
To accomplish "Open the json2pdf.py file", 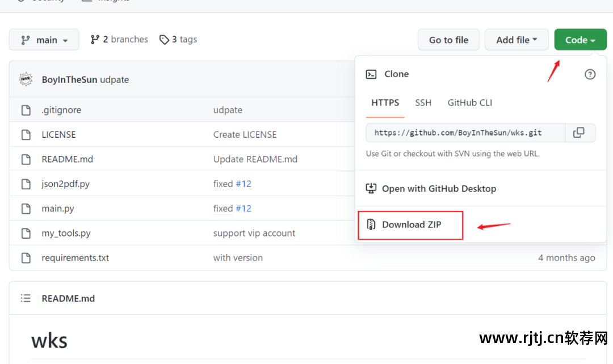I will 66,184.
